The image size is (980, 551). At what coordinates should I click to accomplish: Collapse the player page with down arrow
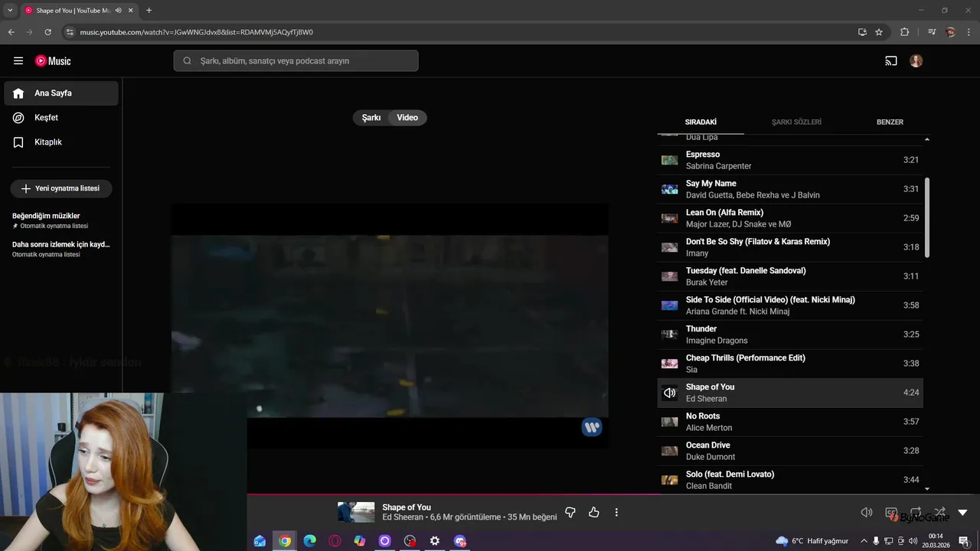(x=963, y=513)
